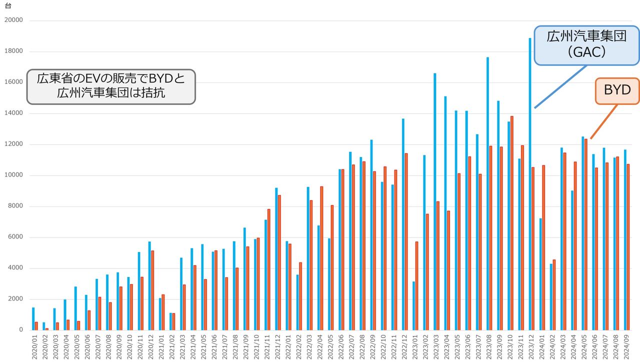Select the gray callout about 広東省のEVの販売
This screenshot has width=640, height=364.
click(111, 86)
